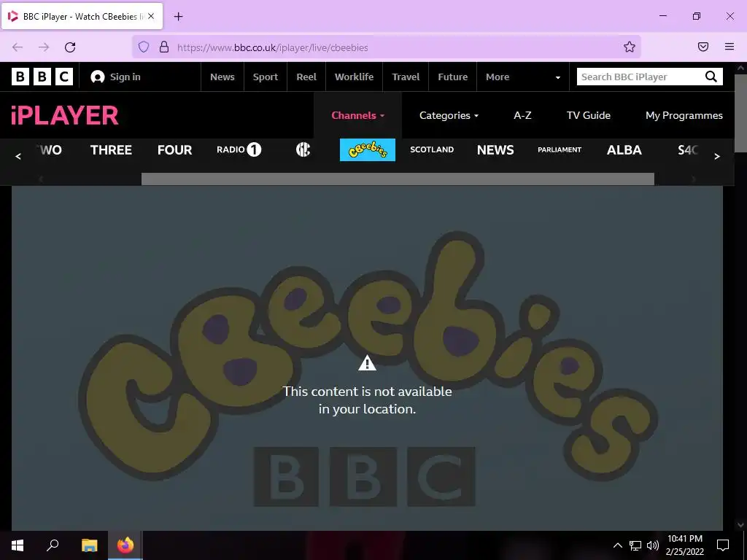Click the page vertical scrollbar thumb
Viewport: 747px width, 560px height.
pyautogui.click(x=740, y=113)
